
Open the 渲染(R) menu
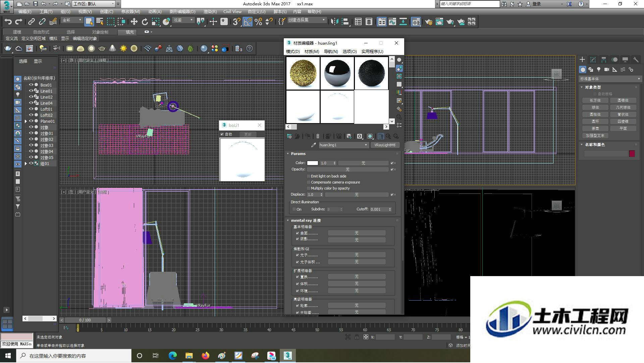[x=210, y=11]
